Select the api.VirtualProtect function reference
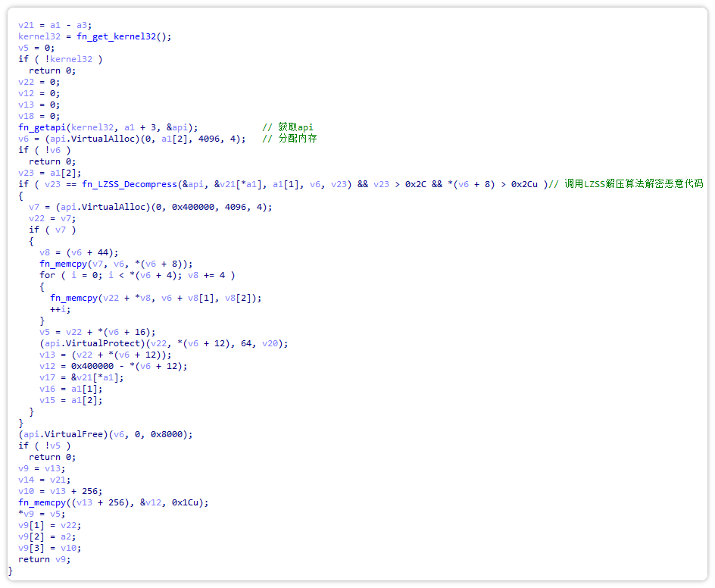This screenshot has width=715, height=588. (85, 342)
